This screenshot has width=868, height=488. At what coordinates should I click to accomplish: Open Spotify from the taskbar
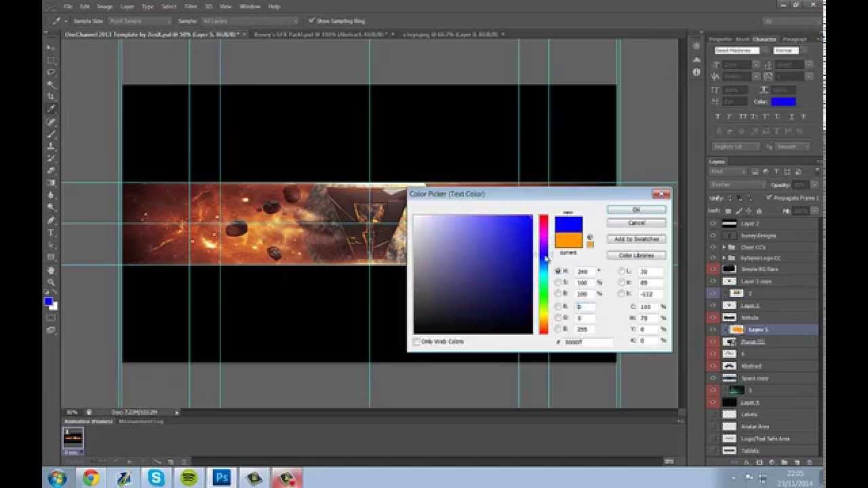pyautogui.click(x=189, y=478)
